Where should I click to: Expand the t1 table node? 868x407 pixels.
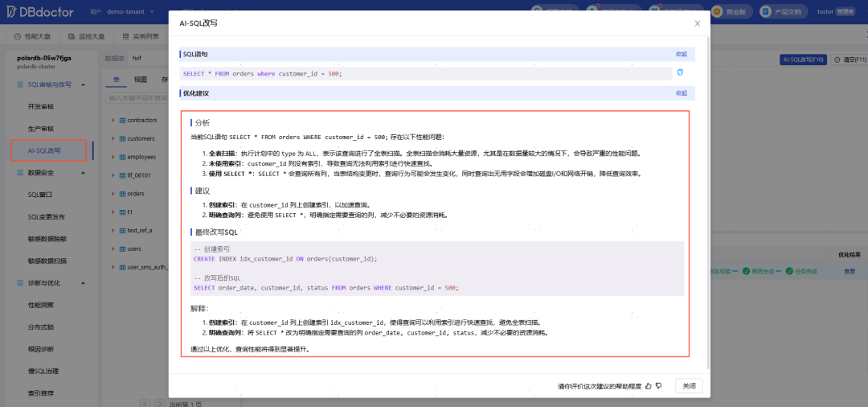pos(113,212)
